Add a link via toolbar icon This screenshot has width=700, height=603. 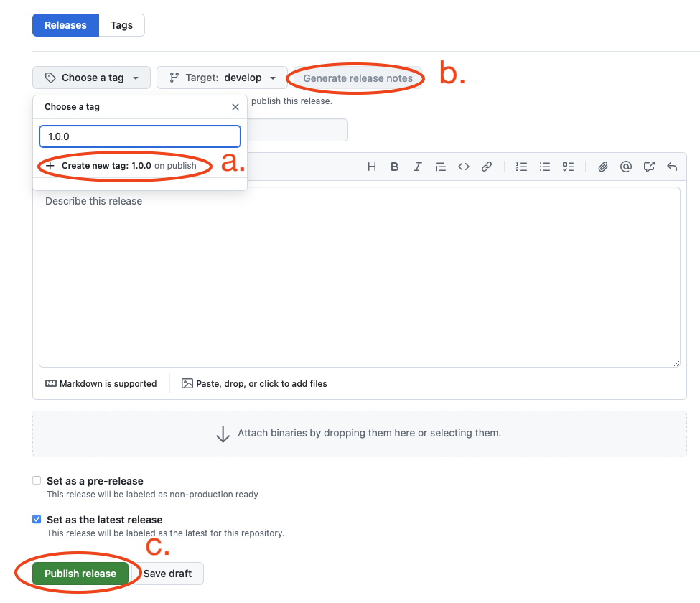click(487, 167)
